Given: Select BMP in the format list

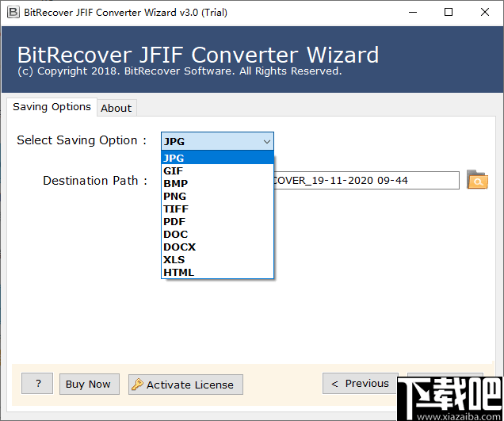Looking at the screenshot, I should [217, 183].
